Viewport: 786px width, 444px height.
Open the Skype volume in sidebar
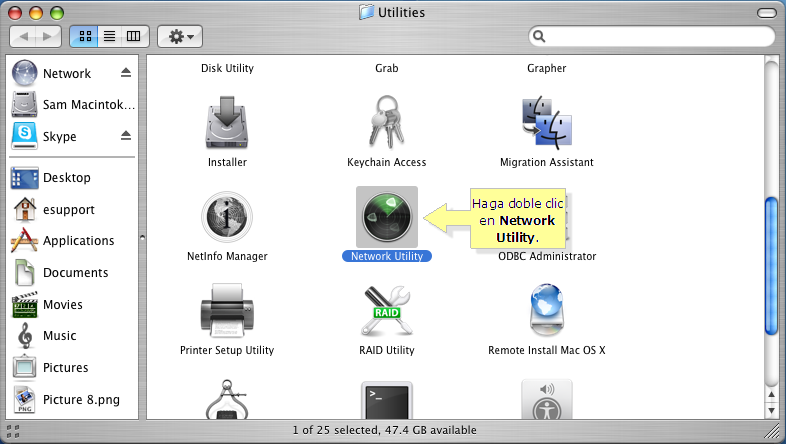[x=44, y=136]
